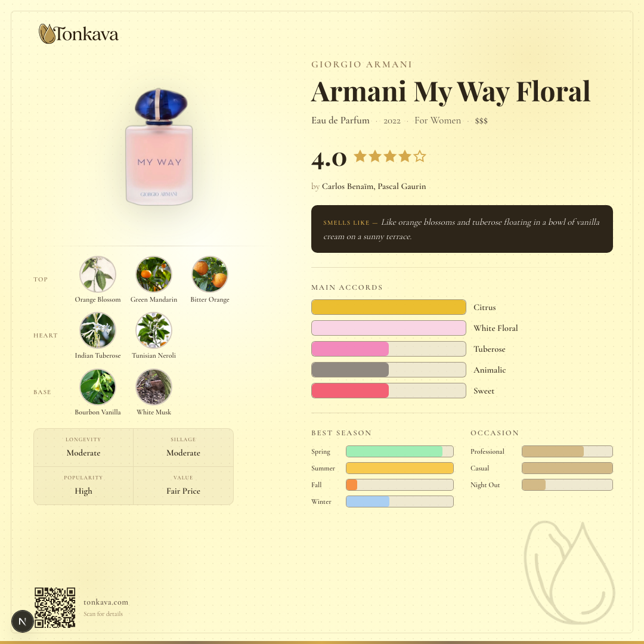Click the QR code
This screenshot has height=644, width=644.
[55, 608]
